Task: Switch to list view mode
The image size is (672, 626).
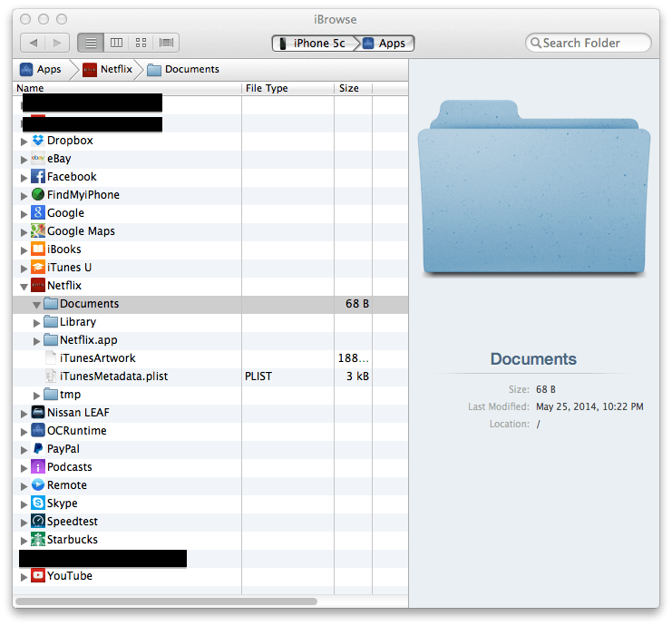Action: click(91, 43)
